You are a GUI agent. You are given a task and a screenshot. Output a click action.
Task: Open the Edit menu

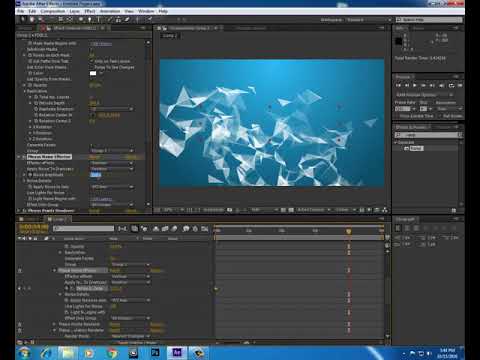(x=32, y=11)
